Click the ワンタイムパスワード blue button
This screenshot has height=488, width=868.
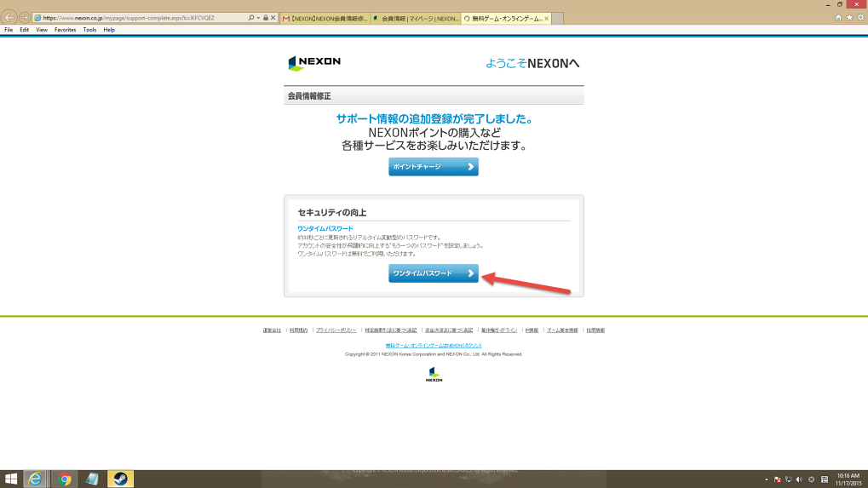coord(434,273)
